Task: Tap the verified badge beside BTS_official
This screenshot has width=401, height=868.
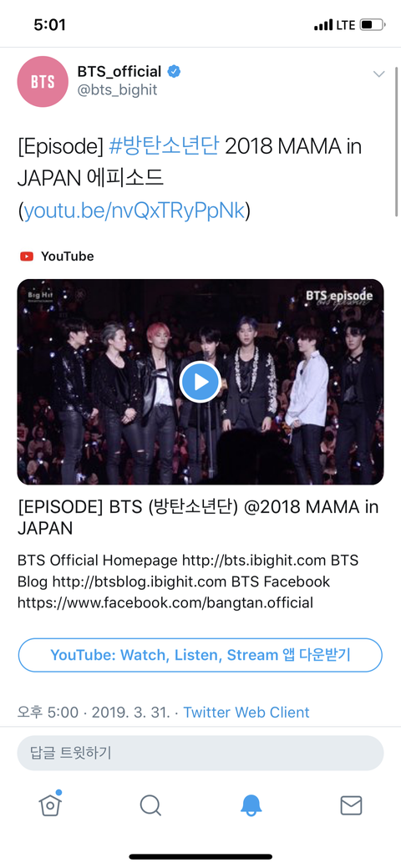Action: (x=175, y=71)
